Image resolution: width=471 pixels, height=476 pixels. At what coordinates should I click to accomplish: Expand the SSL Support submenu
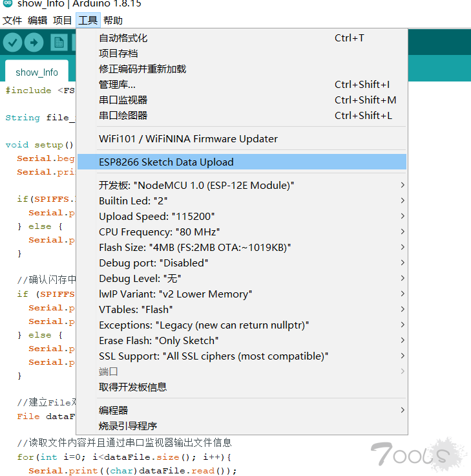click(242, 356)
